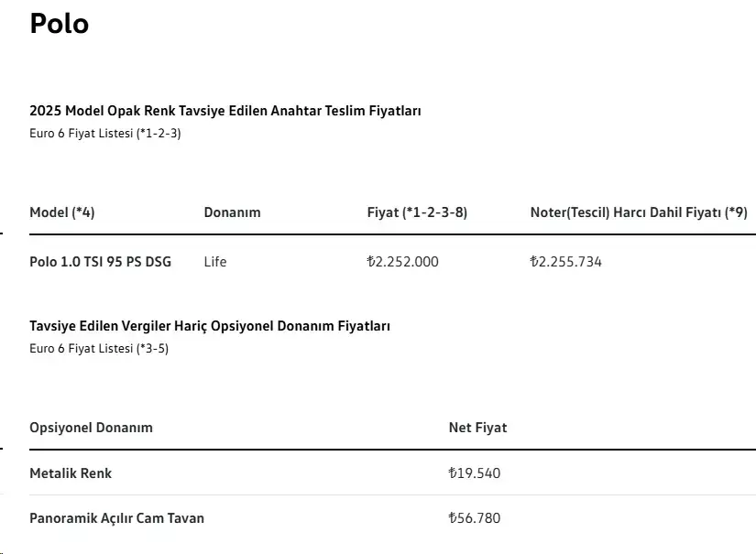Click Tavsiye Edilen Vergiler Hariç heading
This screenshot has width=756, height=554.
click(x=210, y=326)
